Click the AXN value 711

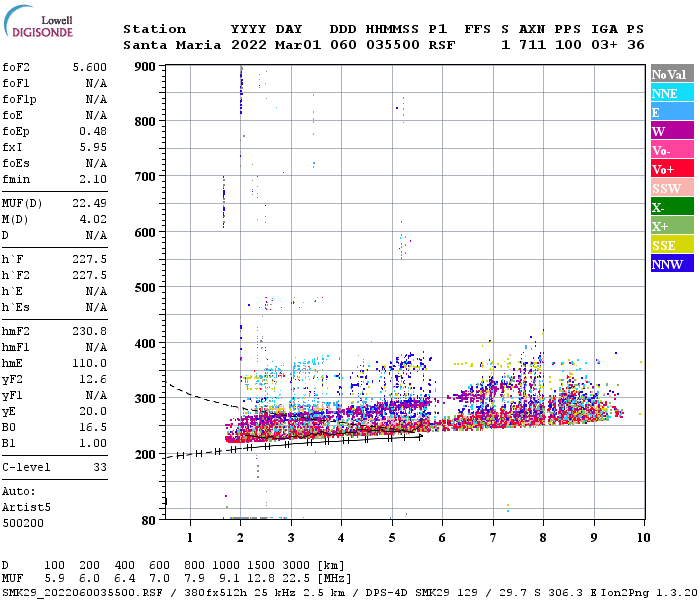(532, 45)
